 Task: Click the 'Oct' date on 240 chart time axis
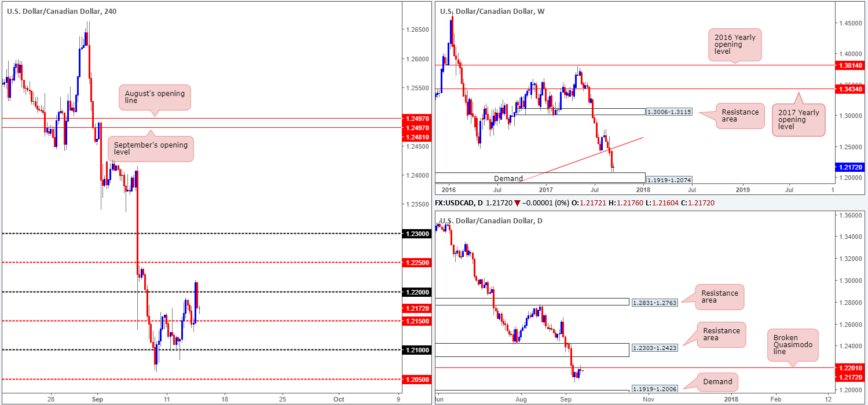339,399
